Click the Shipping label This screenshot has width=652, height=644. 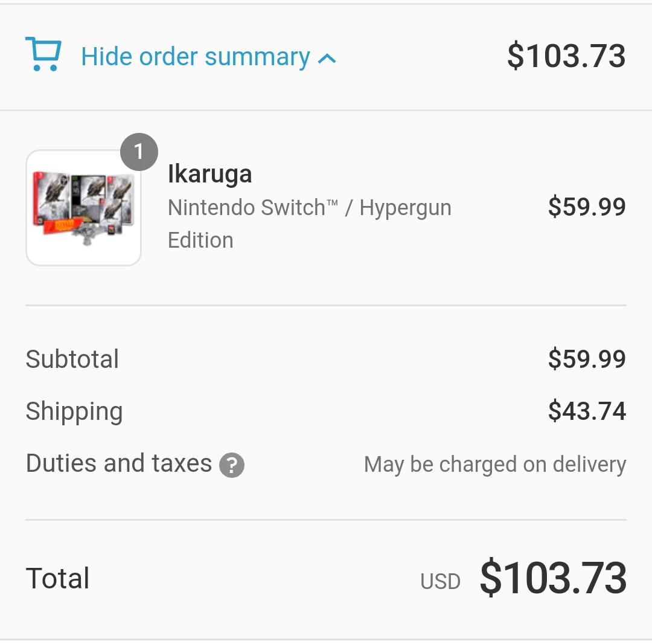pos(74,412)
